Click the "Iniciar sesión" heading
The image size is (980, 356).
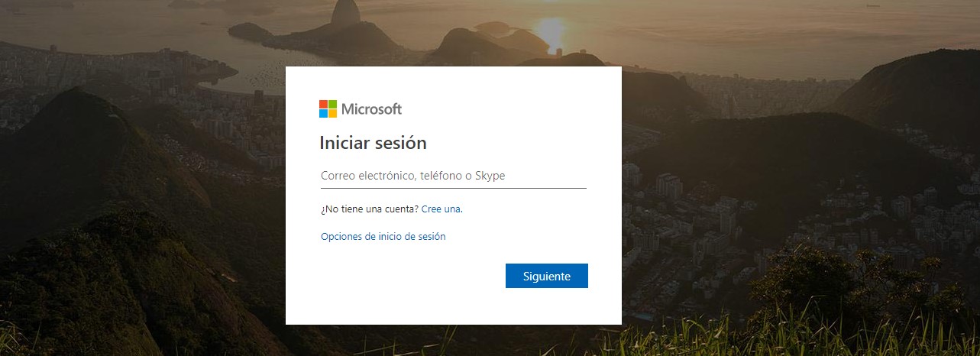(373, 143)
